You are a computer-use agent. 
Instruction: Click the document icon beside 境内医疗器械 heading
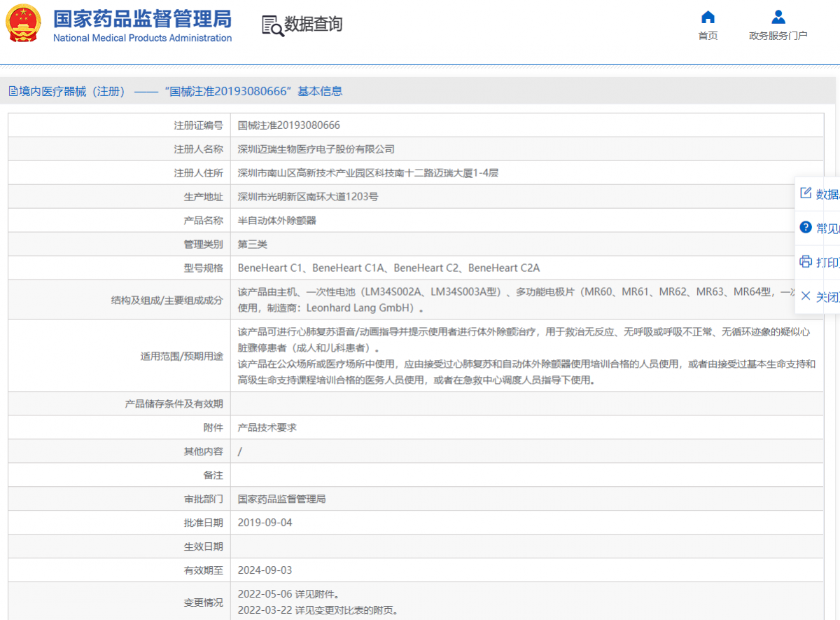[x=13, y=91]
